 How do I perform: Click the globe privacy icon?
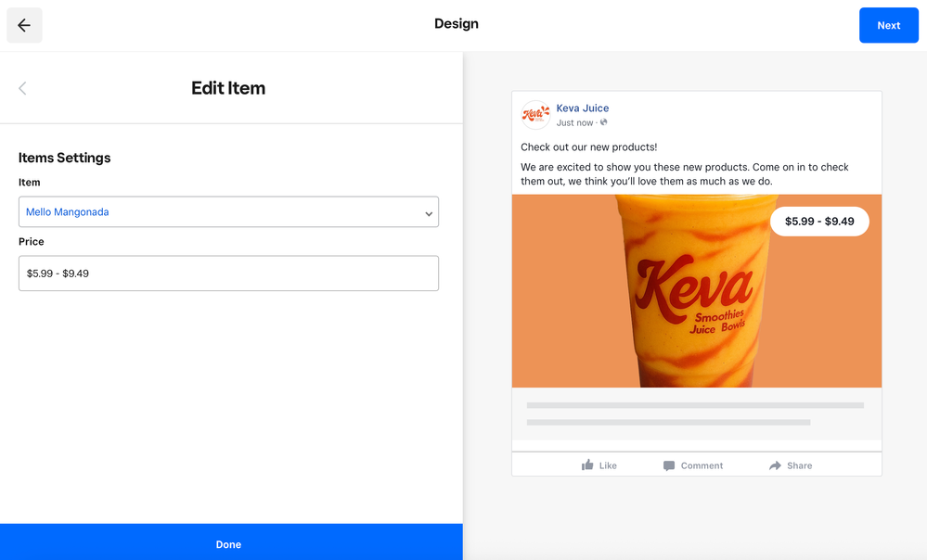(x=604, y=122)
